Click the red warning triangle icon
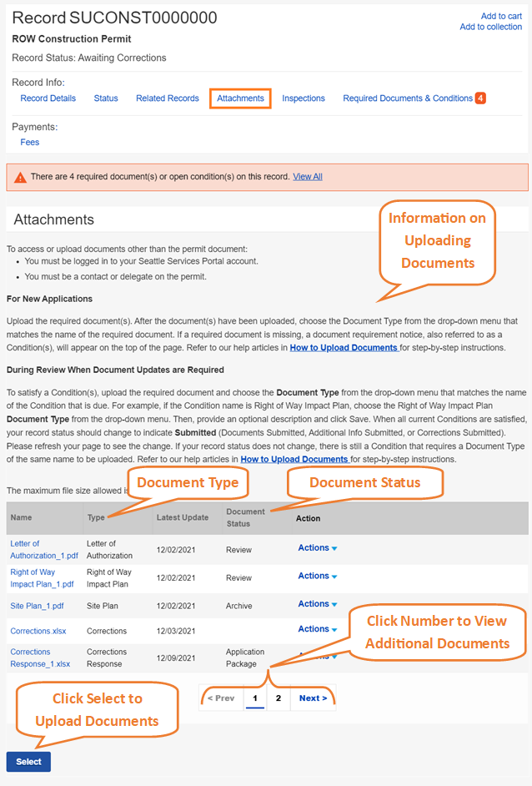This screenshot has width=532, height=786. coord(20,178)
